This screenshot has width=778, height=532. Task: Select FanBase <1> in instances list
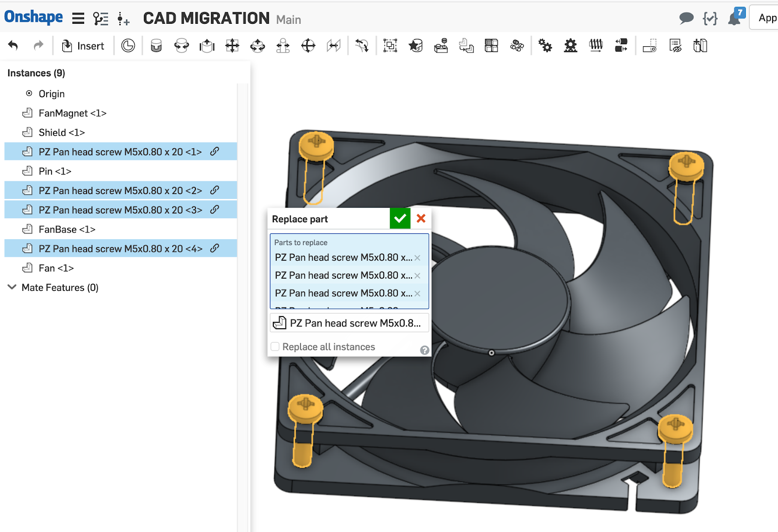67,229
